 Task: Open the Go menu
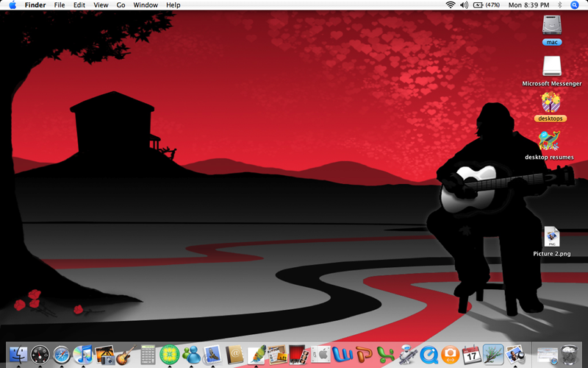121,5
